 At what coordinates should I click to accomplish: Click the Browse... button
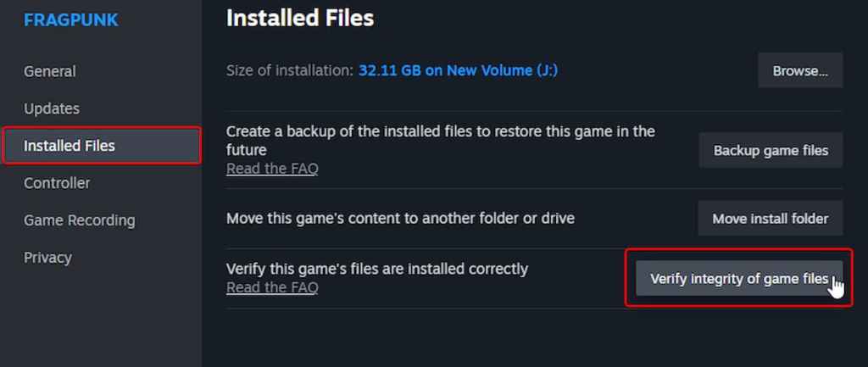[799, 71]
